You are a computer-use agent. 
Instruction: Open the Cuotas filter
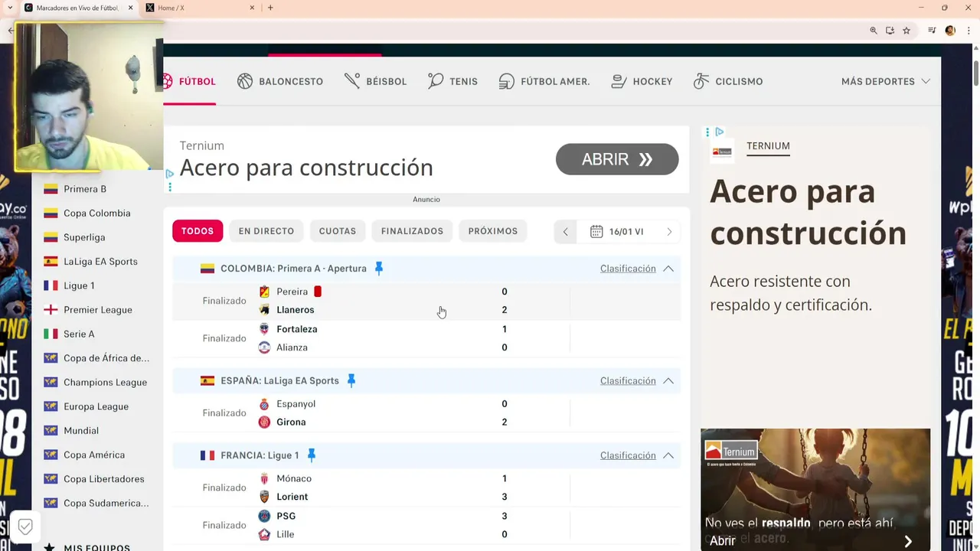coord(338,231)
